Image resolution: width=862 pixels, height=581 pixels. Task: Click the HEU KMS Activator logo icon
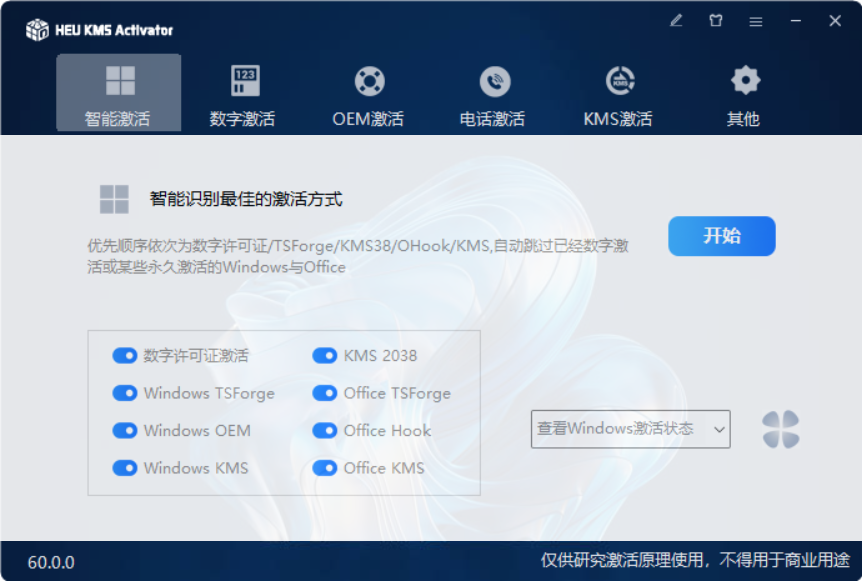tap(37, 30)
